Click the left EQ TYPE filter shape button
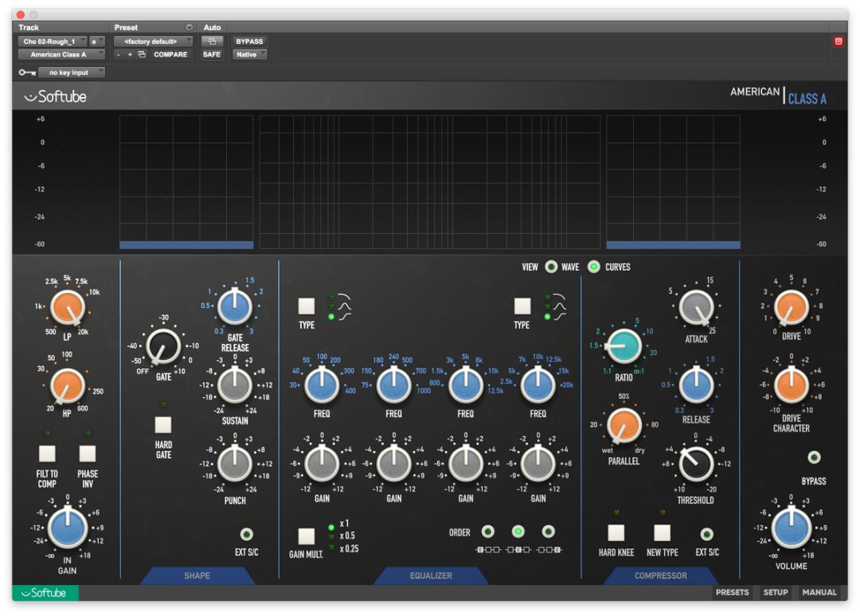860x616 pixels. coord(306,306)
